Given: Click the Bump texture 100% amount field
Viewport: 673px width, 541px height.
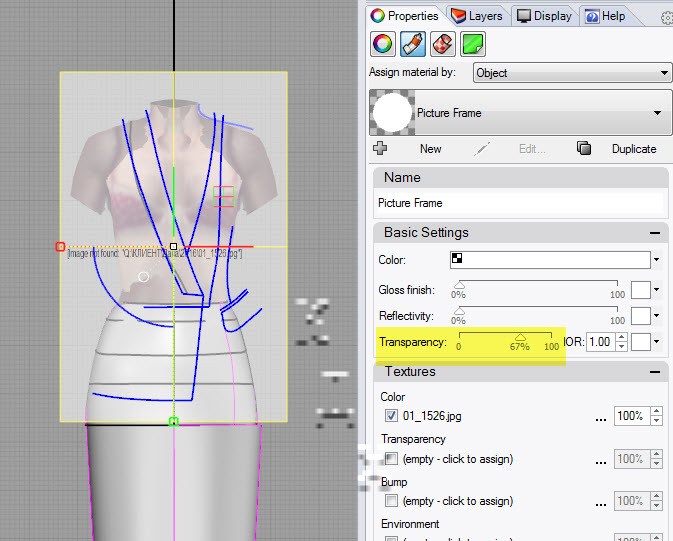Looking at the screenshot, I should point(632,501).
